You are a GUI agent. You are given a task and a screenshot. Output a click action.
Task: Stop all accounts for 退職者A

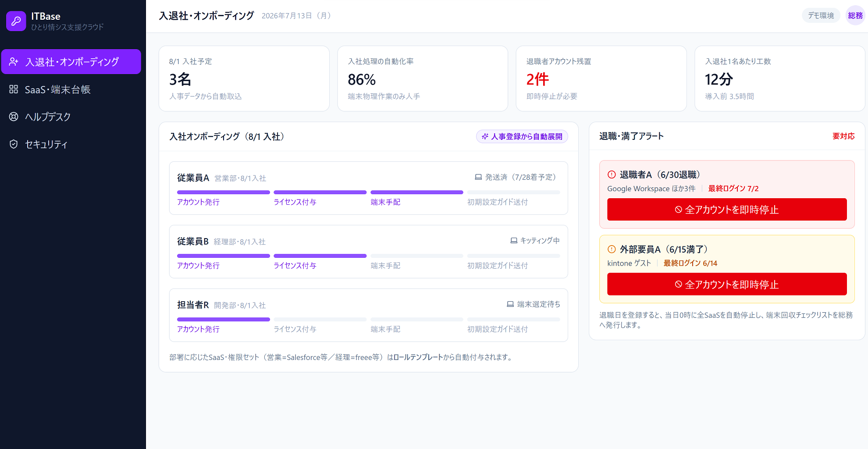click(727, 210)
